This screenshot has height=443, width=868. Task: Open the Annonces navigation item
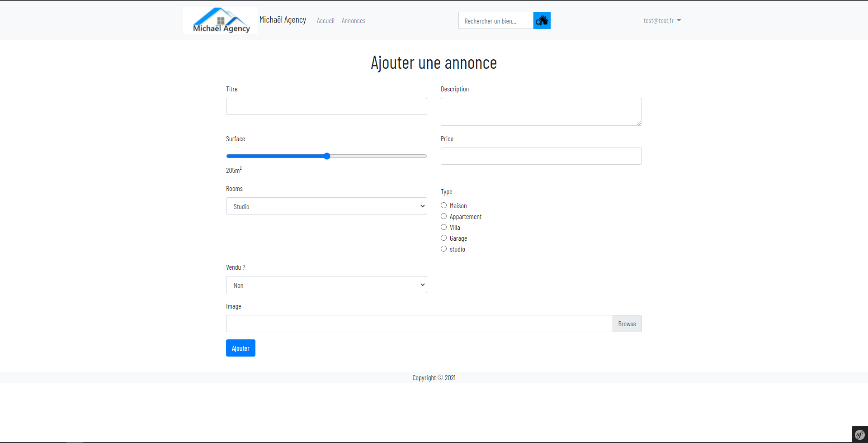point(353,21)
